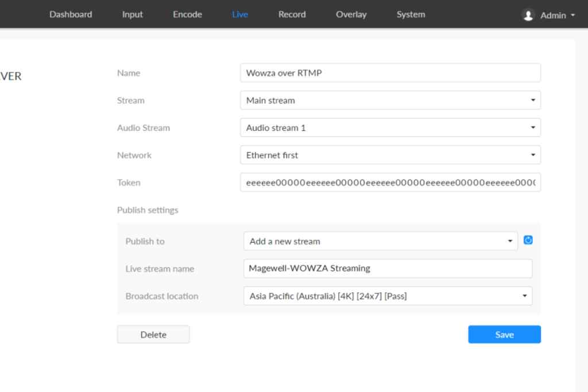Edit the Name field Wowza over RTMP
Image resolution: width=588 pixels, height=392 pixels.
coord(390,73)
